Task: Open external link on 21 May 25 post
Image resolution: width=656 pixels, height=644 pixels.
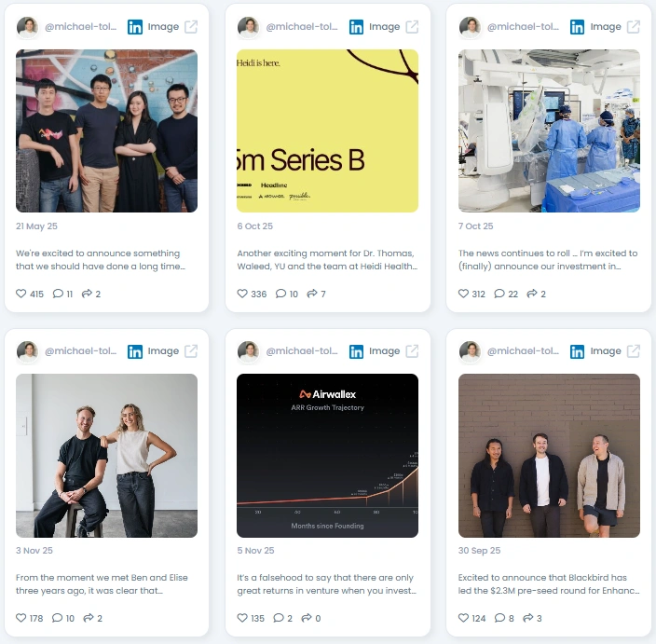Action: 191,27
